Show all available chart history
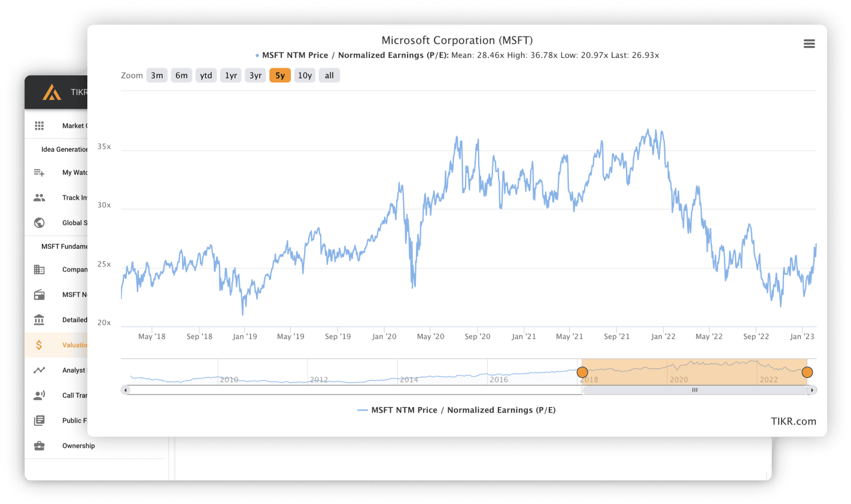This screenshot has height=504, width=851. 329,75
